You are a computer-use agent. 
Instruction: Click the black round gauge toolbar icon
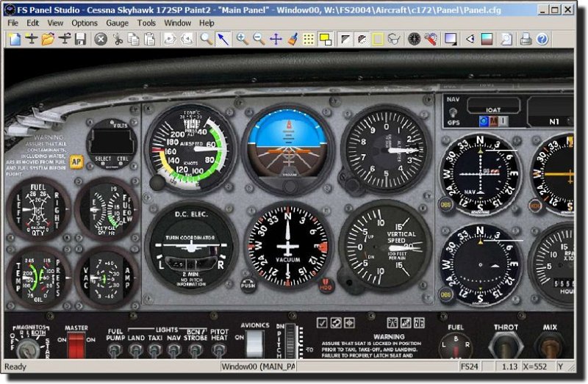pos(414,39)
